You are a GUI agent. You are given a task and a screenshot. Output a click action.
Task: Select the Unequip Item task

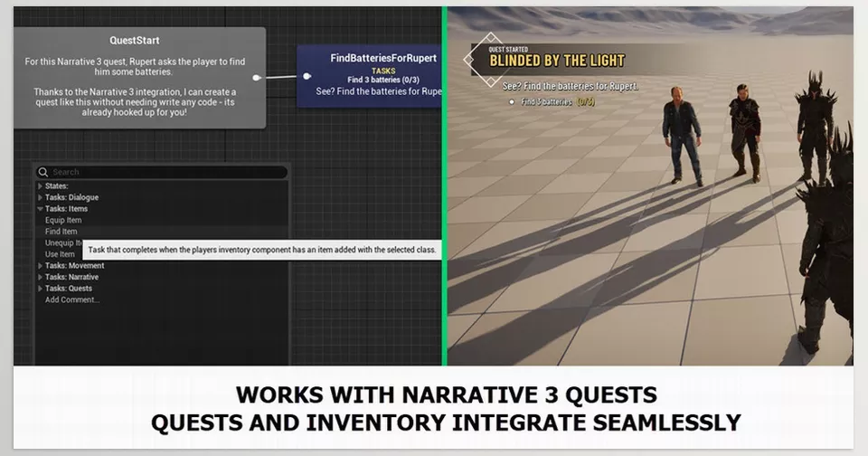tap(63, 242)
